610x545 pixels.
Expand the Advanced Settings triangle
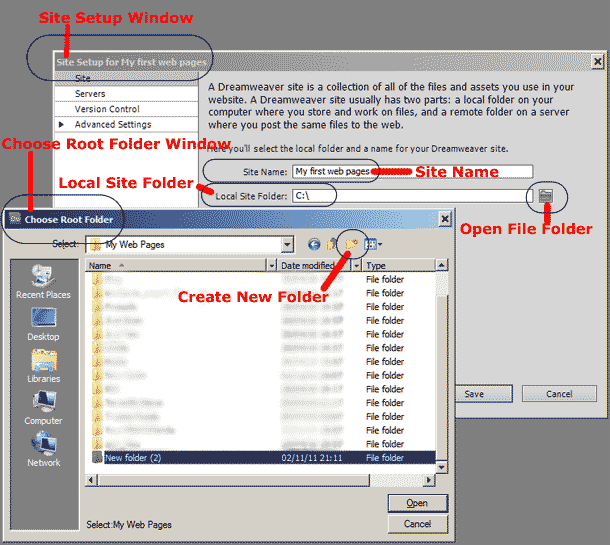click(x=61, y=124)
